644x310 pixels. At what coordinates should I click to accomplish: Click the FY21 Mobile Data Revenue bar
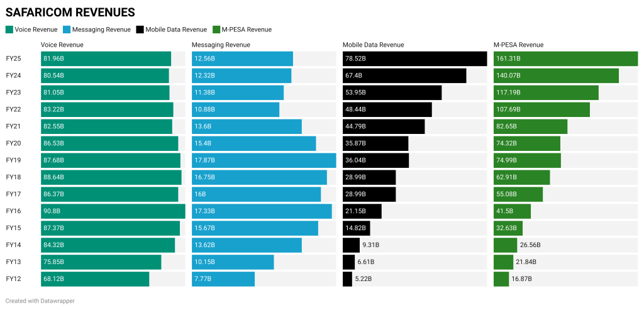coord(384,126)
